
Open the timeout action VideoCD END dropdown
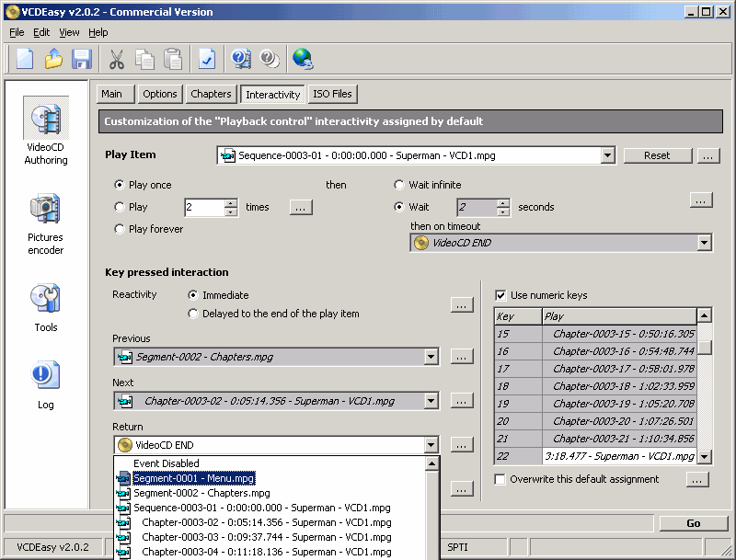704,244
